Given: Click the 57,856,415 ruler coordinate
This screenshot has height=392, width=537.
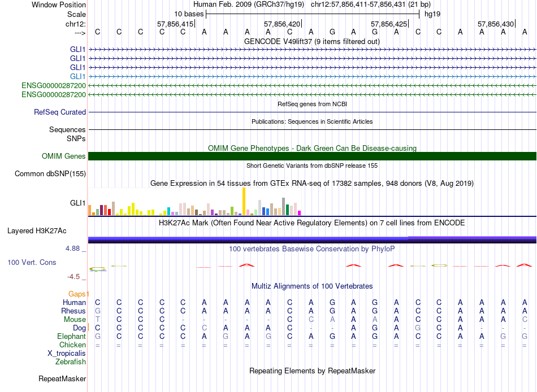Looking at the screenshot, I should (x=175, y=24).
